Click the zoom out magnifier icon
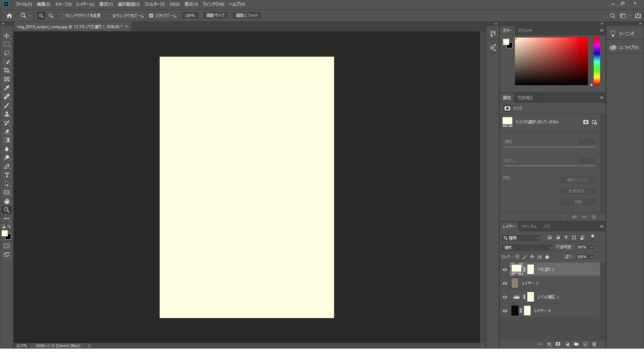 tap(51, 16)
